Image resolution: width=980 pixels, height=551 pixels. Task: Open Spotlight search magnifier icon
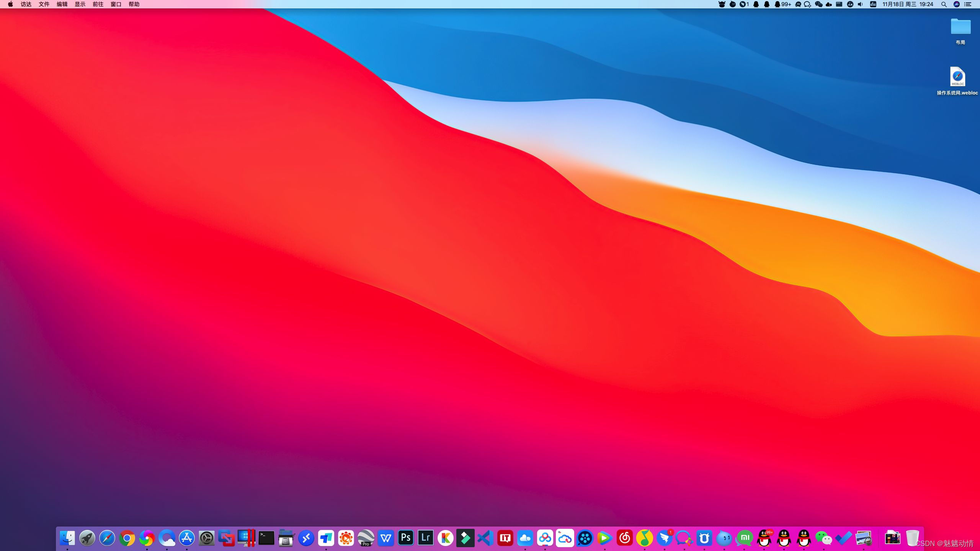[944, 4]
